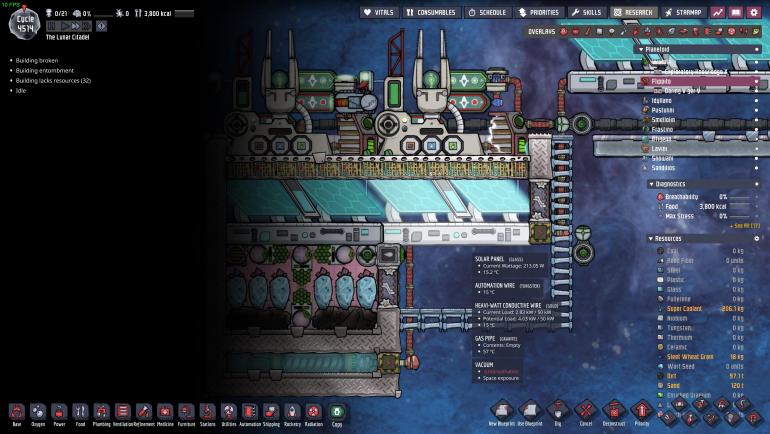Click the Idle notification

click(x=21, y=91)
